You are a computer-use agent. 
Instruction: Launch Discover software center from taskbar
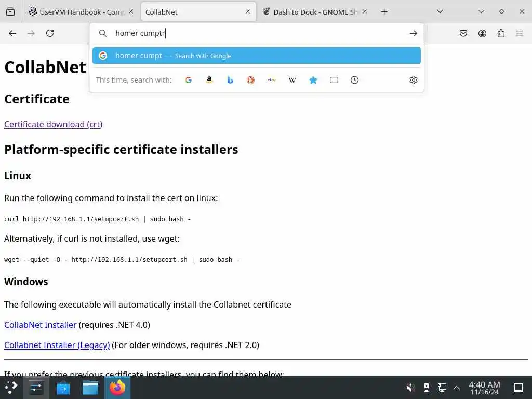tap(63, 388)
